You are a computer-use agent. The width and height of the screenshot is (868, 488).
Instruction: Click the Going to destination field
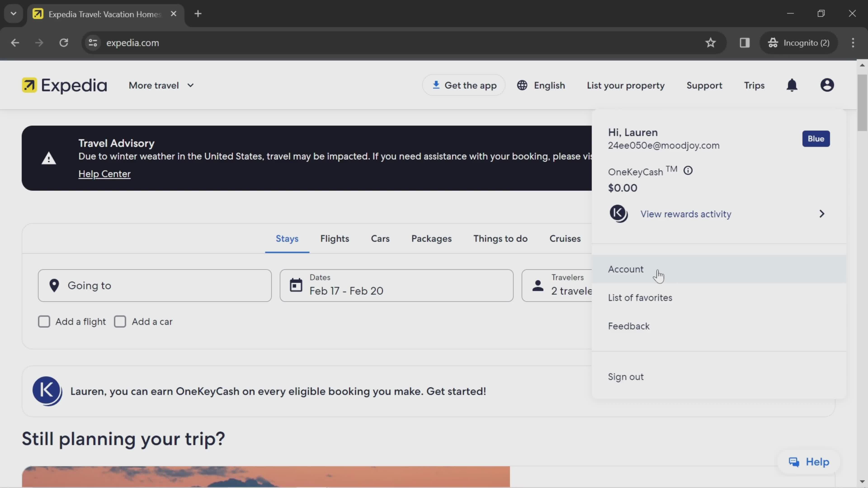pyautogui.click(x=155, y=285)
